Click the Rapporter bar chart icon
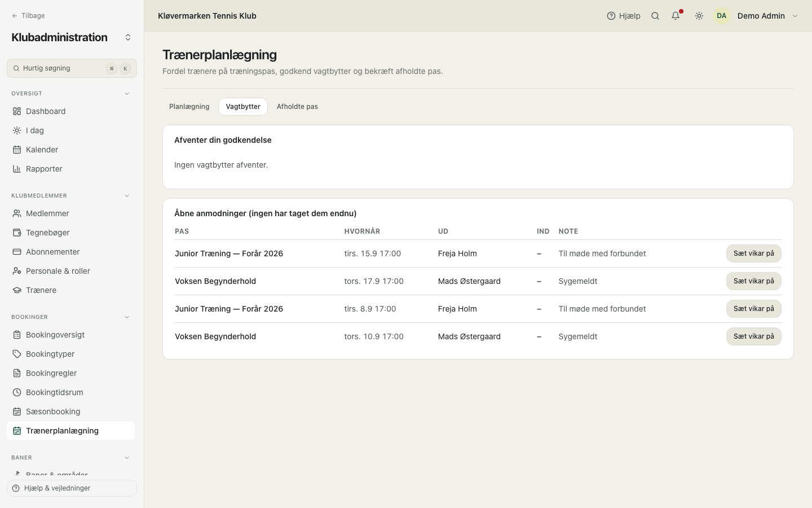 coord(17,169)
